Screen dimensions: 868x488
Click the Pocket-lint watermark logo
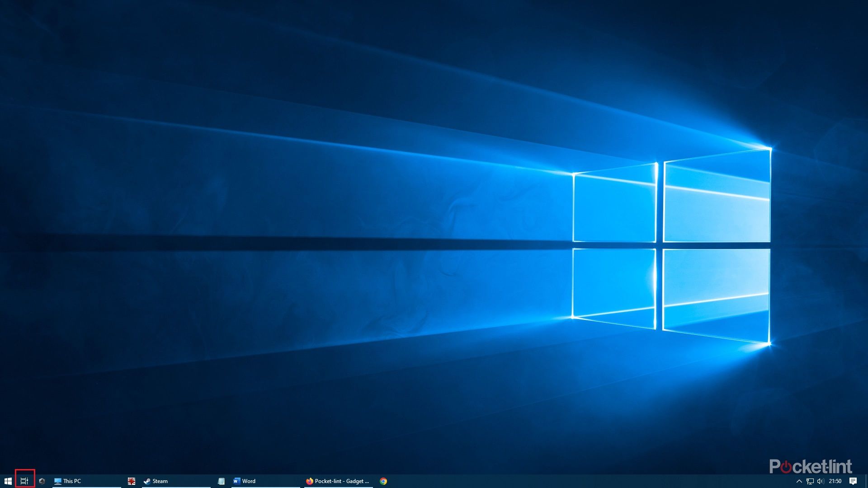[810, 466]
